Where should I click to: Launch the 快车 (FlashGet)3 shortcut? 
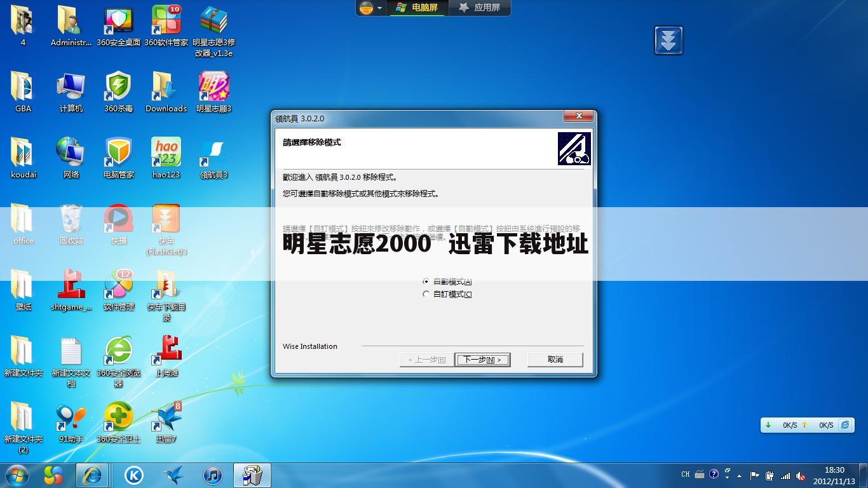(166, 229)
